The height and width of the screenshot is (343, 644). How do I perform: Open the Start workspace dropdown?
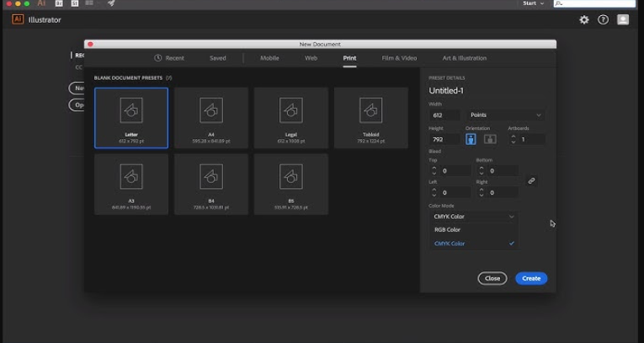[533, 3]
